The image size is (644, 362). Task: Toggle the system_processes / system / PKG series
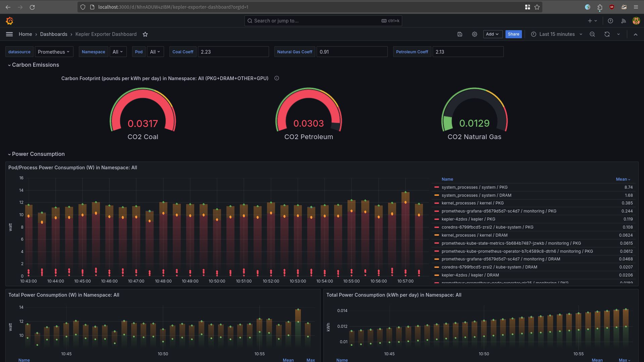pos(475,187)
